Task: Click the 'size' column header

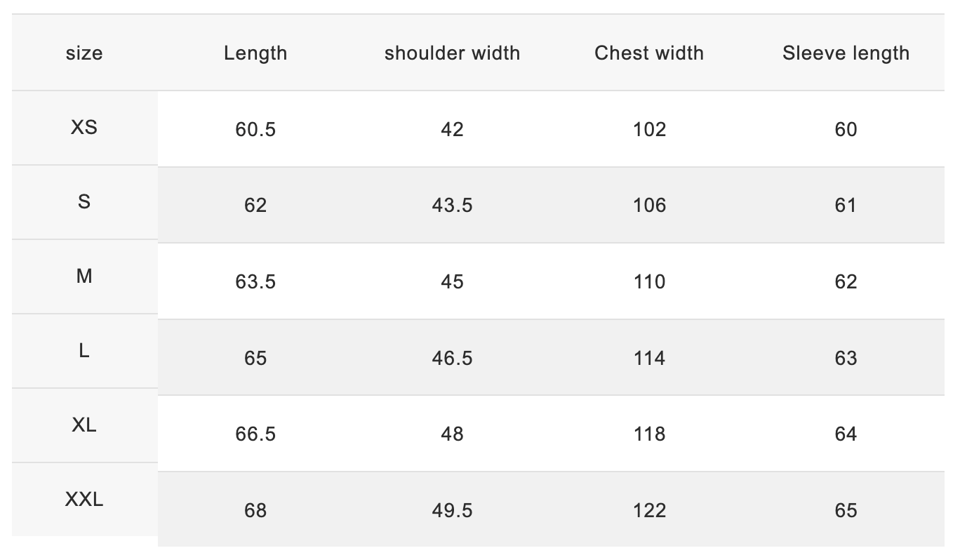Action: tap(84, 53)
